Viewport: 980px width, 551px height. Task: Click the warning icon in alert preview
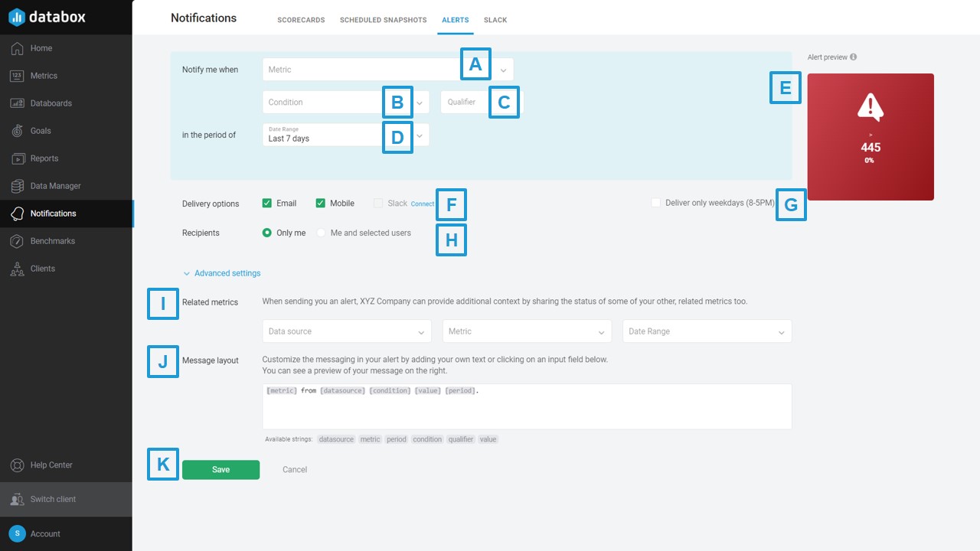click(871, 108)
